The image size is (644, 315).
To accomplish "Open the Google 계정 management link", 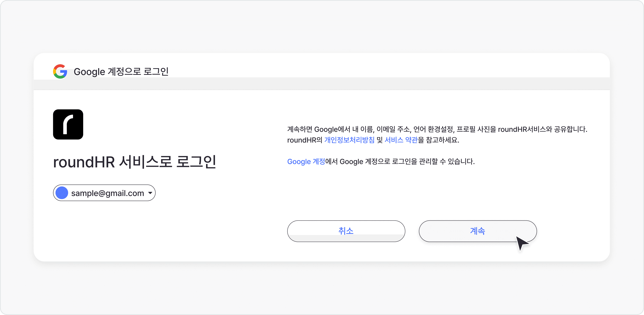I will [x=306, y=161].
